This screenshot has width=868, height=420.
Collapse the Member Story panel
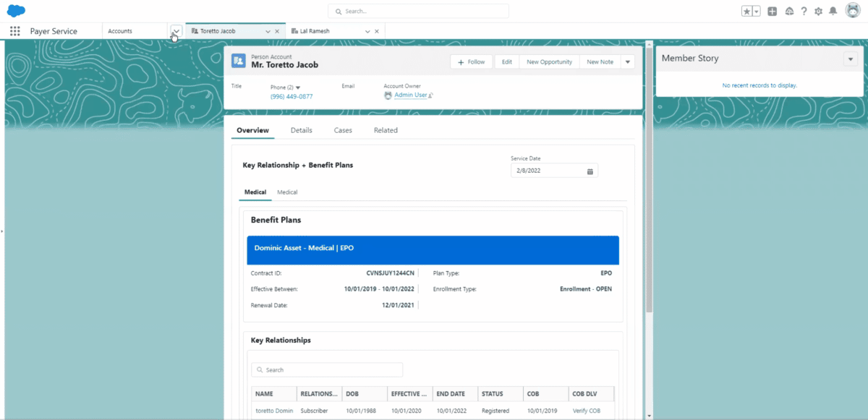coord(851,58)
